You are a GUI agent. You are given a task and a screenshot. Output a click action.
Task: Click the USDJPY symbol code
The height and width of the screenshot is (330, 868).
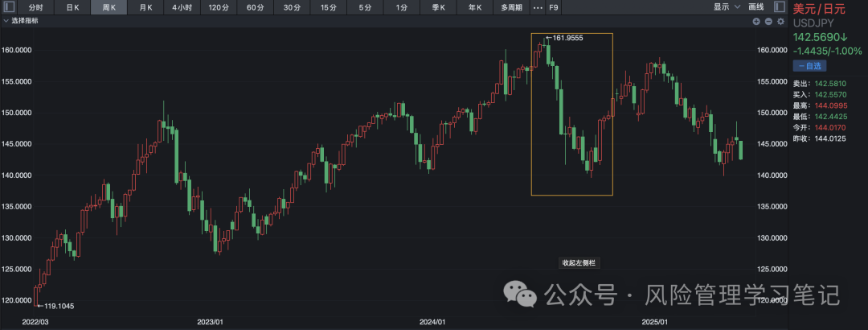(x=813, y=23)
